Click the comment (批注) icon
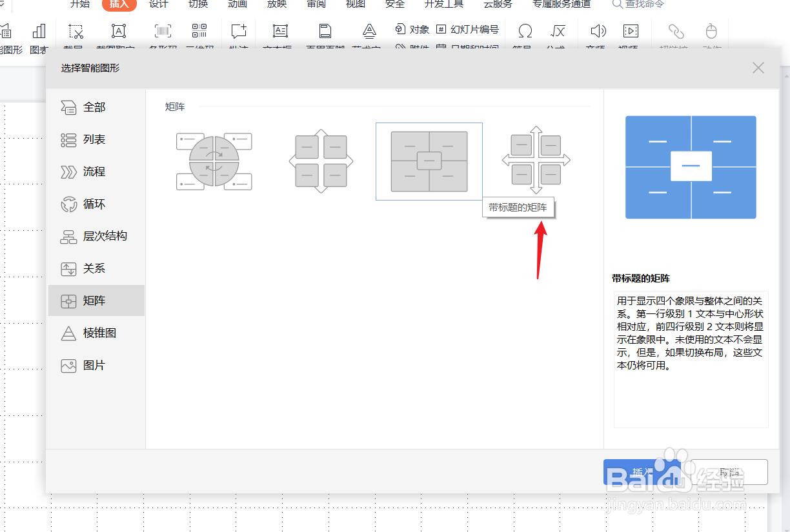The image size is (790, 532). [239, 31]
